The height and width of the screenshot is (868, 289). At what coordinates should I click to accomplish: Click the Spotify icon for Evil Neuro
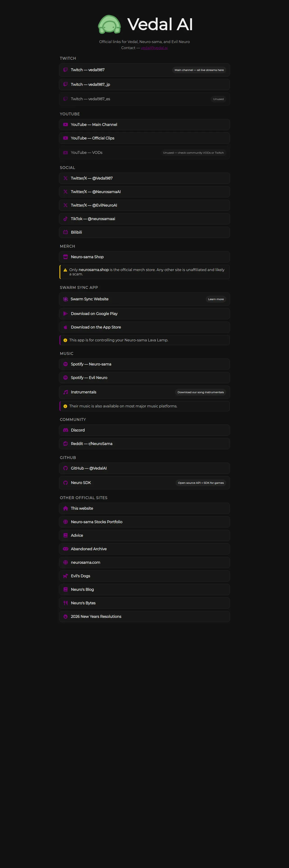[65, 378]
